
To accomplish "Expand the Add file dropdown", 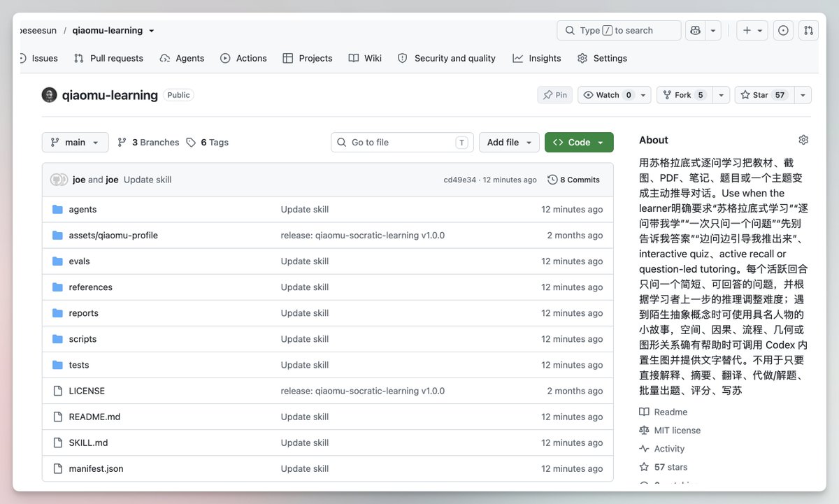I will (x=509, y=142).
